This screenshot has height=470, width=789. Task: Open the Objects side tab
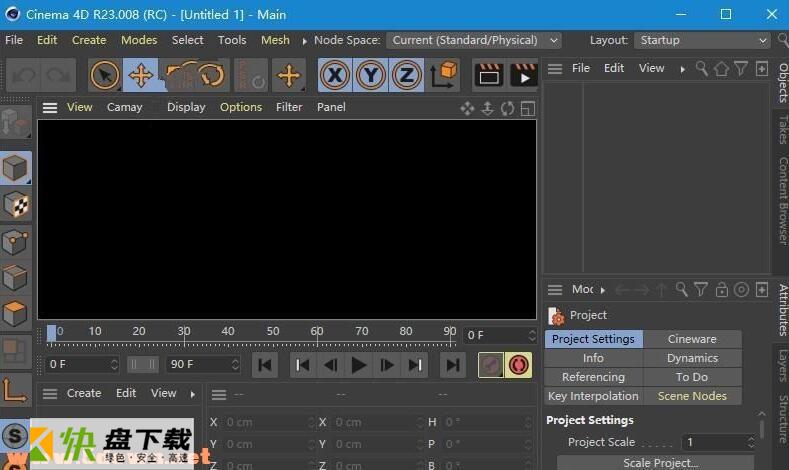point(782,83)
